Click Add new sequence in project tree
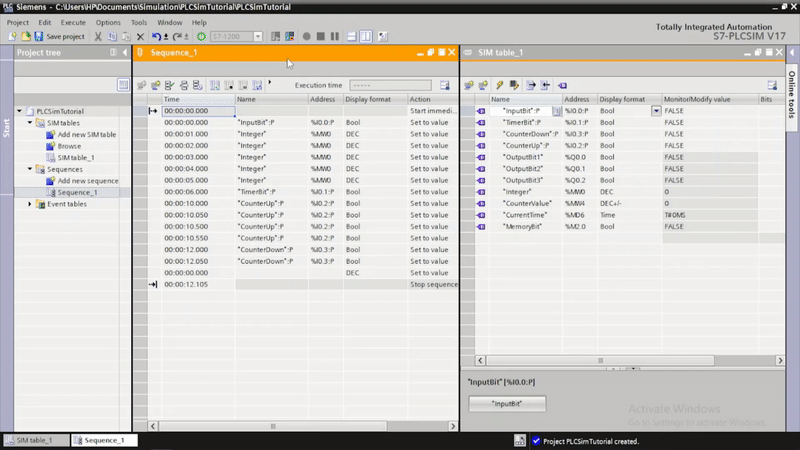800x450 pixels. pyautogui.click(x=88, y=181)
